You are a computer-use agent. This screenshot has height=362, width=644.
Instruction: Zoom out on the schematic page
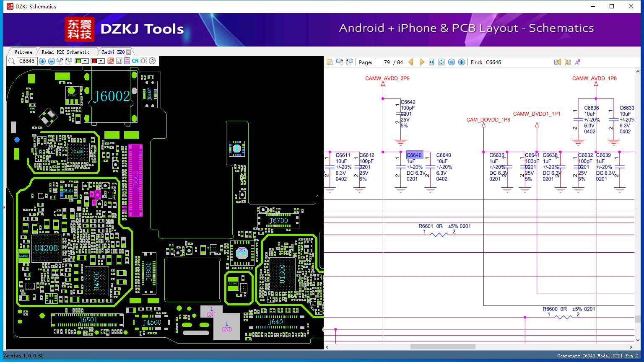pyautogui.click(x=452, y=62)
